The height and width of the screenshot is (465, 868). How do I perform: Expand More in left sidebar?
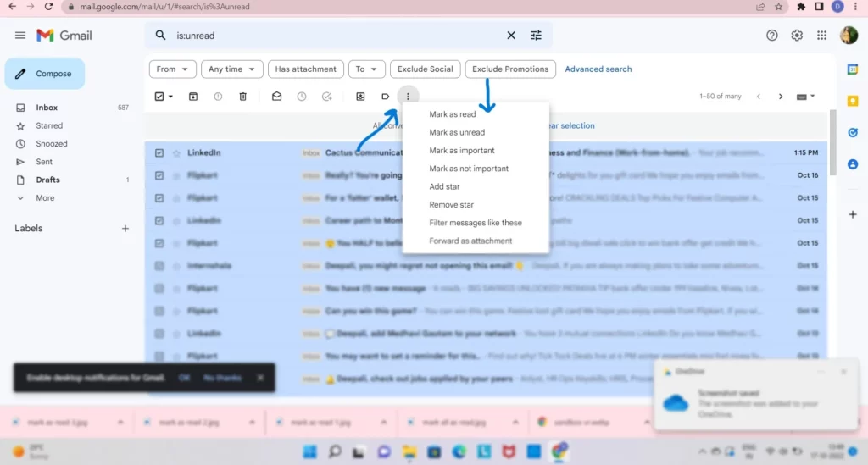(x=46, y=198)
